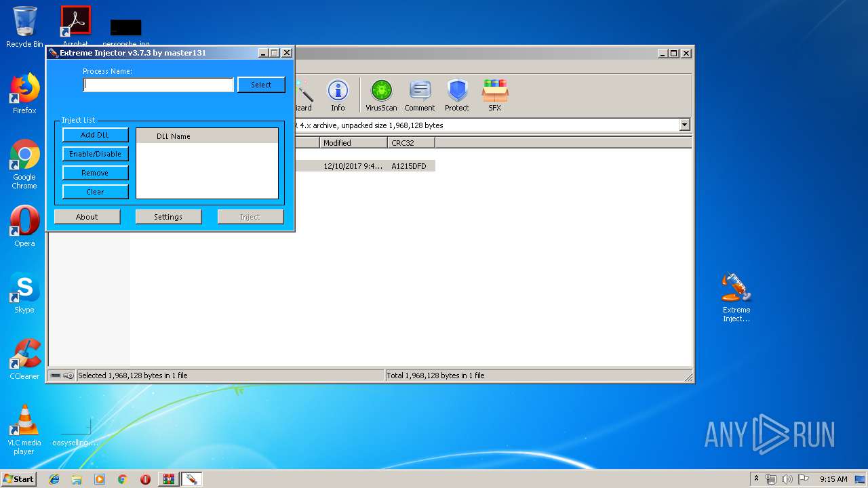The height and width of the screenshot is (488, 868).
Task: Click the taskbar clock showing 9:15 AM
Action: (833, 479)
